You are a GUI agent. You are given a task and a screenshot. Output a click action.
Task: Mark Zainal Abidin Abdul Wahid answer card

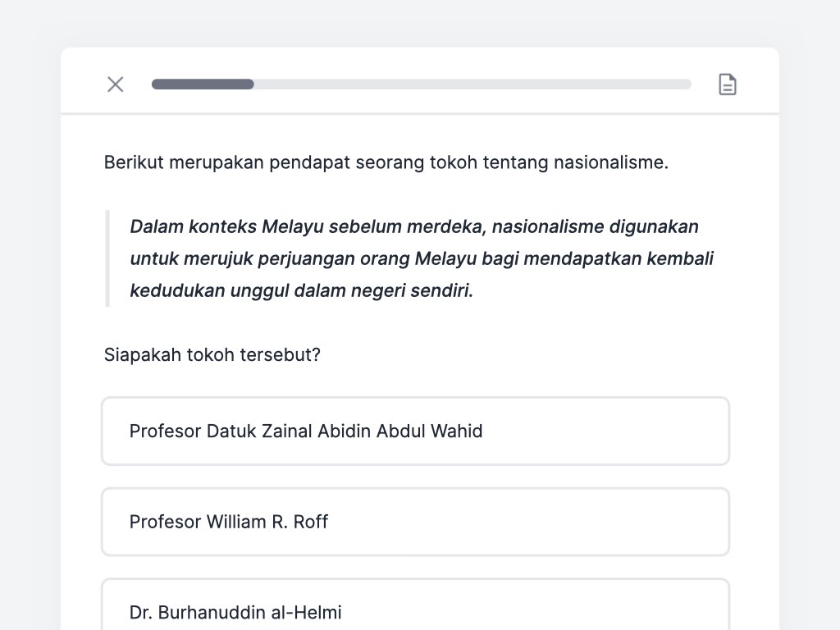click(x=415, y=431)
